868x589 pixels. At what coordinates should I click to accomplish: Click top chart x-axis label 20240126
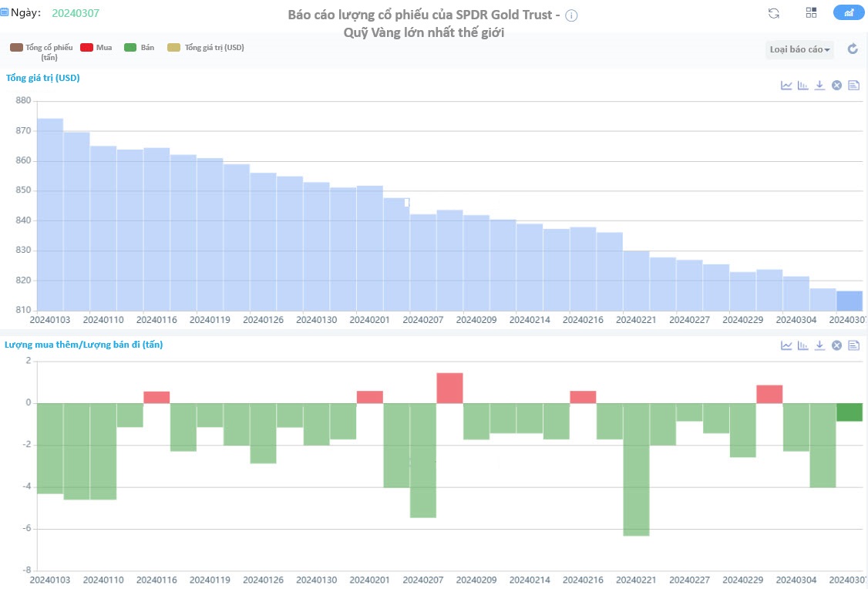pos(264,320)
